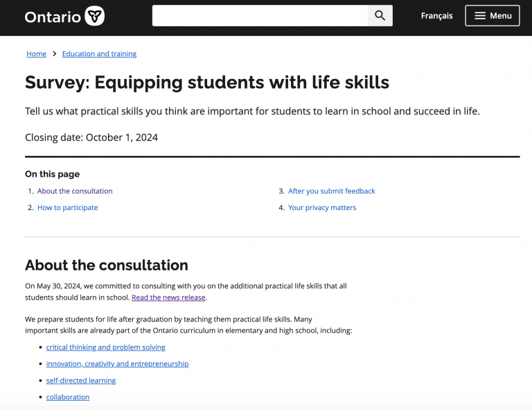
Task: Jump to Your privacy matters section
Action: click(322, 208)
